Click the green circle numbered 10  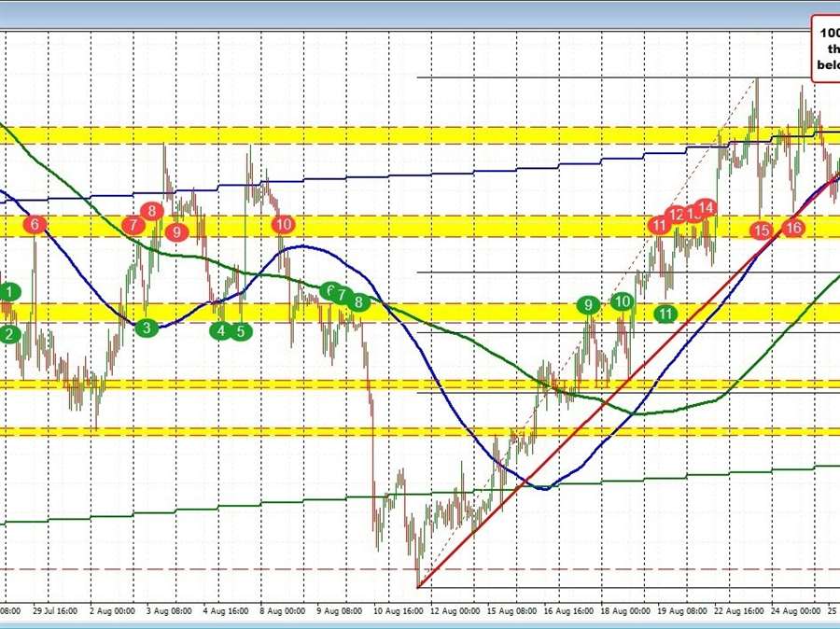tap(623, 301)
